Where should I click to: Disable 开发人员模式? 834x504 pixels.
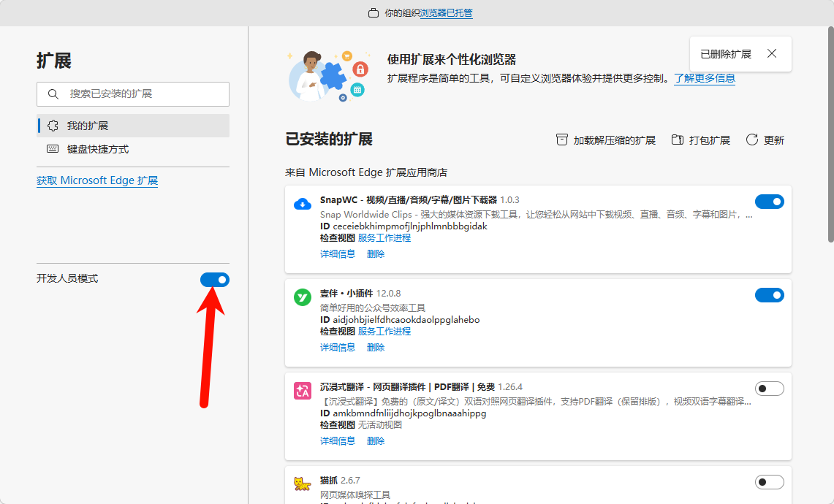coord(214,279)
